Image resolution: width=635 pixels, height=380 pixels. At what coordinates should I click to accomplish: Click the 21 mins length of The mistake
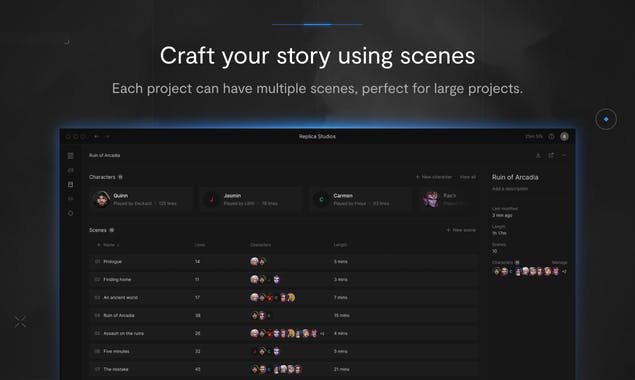pos(341,369)
